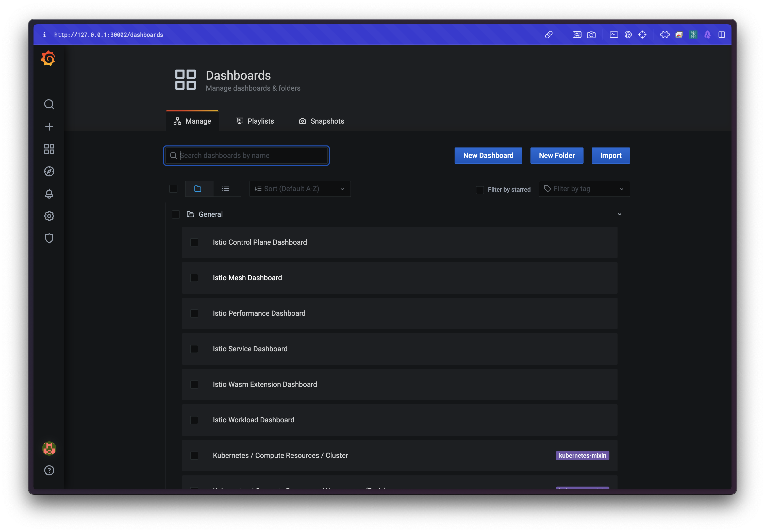Viewport: 765px width, 532px height.
Task: Click the extensions puzzle icon in browser toolbar
Action: click(665, 35)
